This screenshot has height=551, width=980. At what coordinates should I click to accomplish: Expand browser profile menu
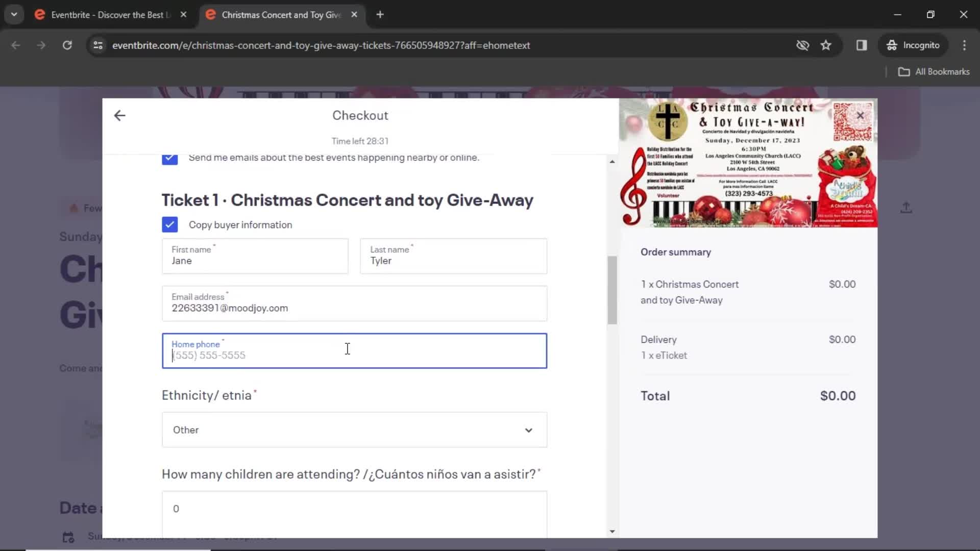click(x=922, y=45)
